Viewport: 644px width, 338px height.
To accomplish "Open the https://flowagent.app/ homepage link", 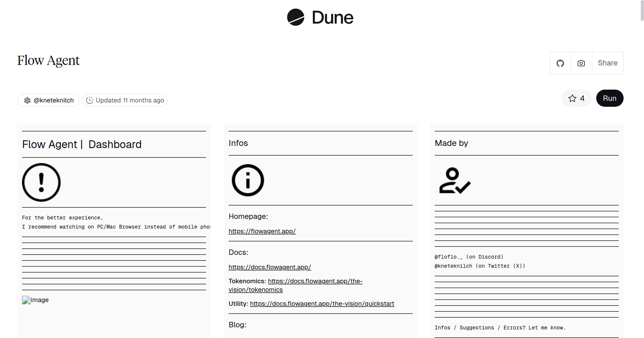I will [x=262, y=231].
